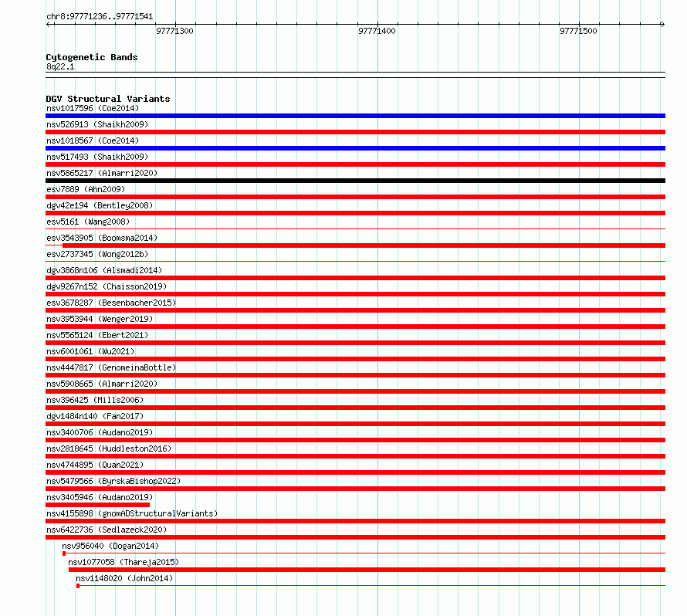Select nsv4744895 (Quan2021) label

tap(95, 465)
